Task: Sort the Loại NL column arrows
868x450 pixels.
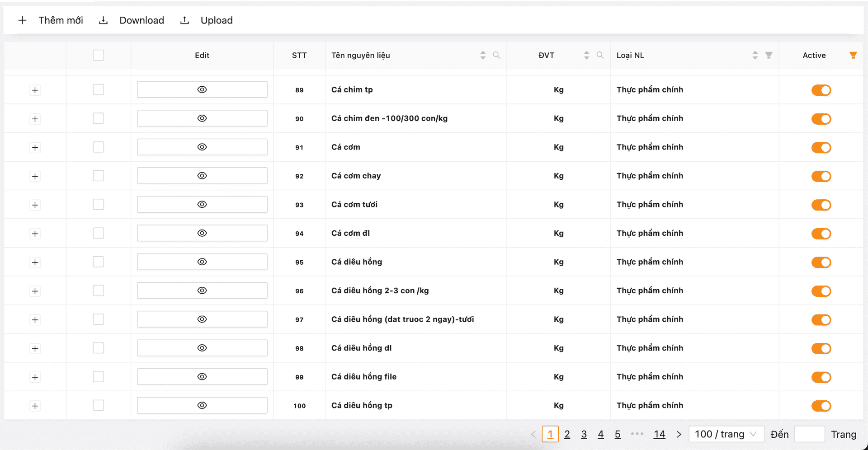Action: (x=755, y=55)
